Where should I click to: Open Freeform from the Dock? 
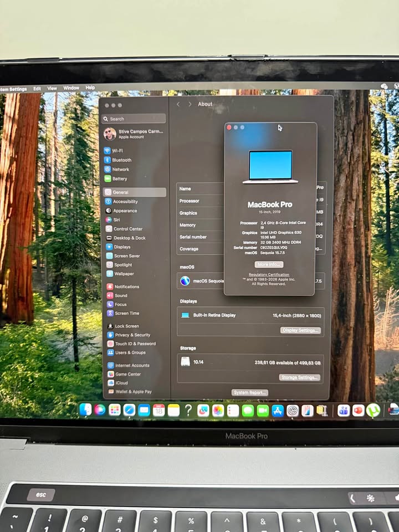click(203, 411)
